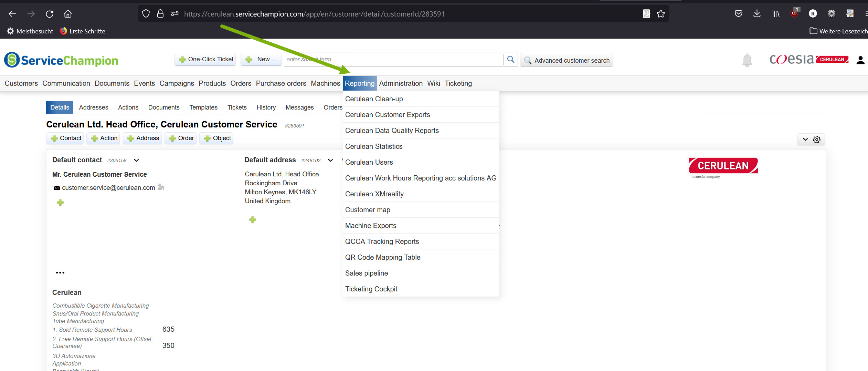Click the tracking protection shield icon
Viewport: 868px width, 371px height.
coord(146,14)
